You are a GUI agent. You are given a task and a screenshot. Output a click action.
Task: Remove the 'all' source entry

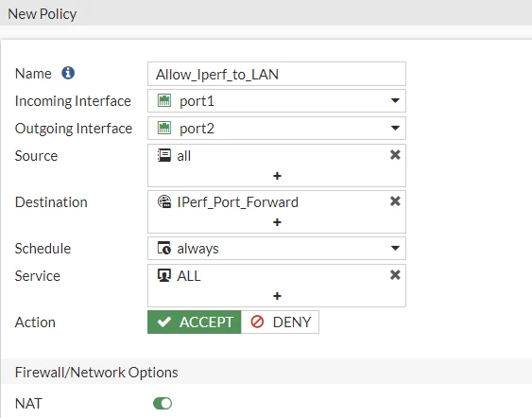(x=395, y=155)
